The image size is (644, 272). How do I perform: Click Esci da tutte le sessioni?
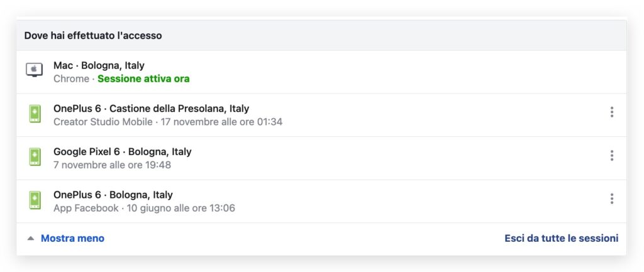tap(562, 238)
